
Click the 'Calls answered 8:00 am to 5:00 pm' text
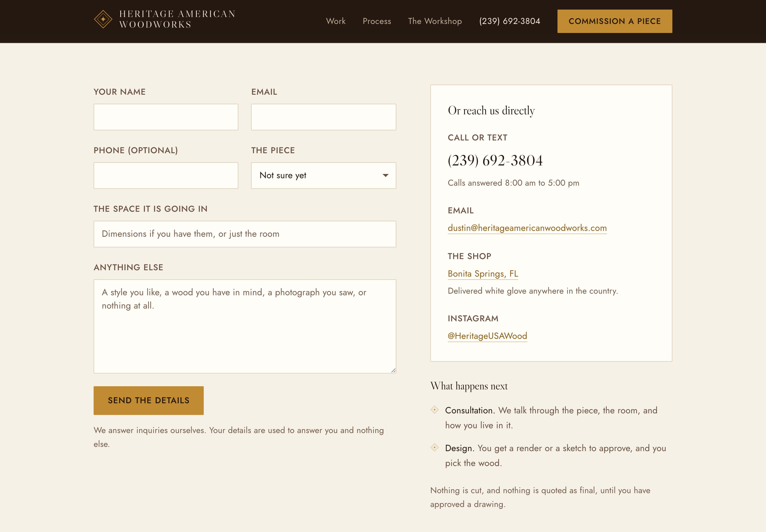[x=513, y=183]
